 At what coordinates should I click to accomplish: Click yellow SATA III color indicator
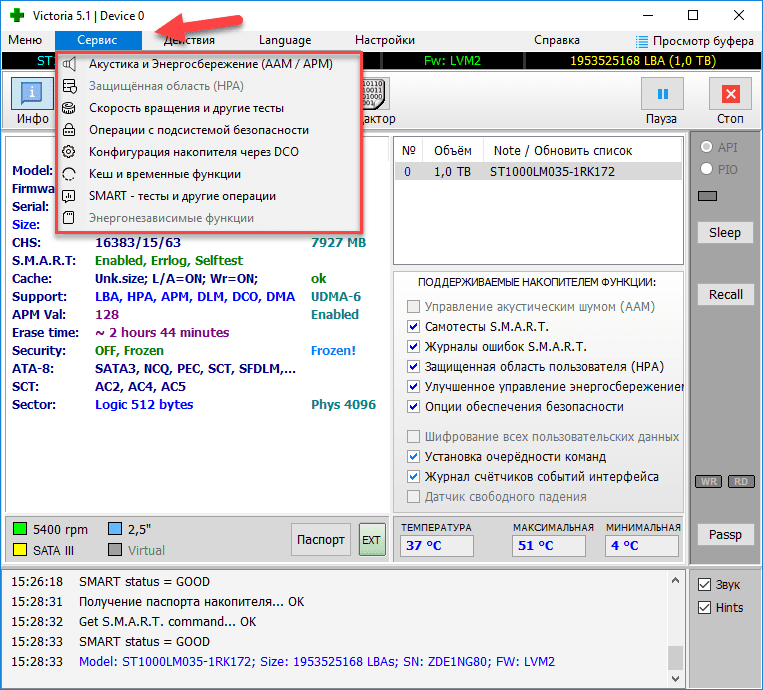click(x=20, y=550)
